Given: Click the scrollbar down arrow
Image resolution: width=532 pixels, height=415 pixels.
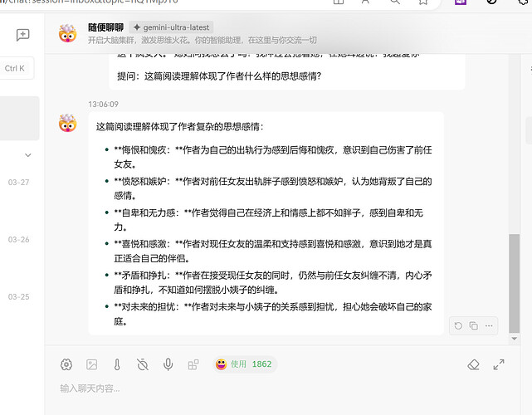Looking at the screenshot, I should point(515,339).
